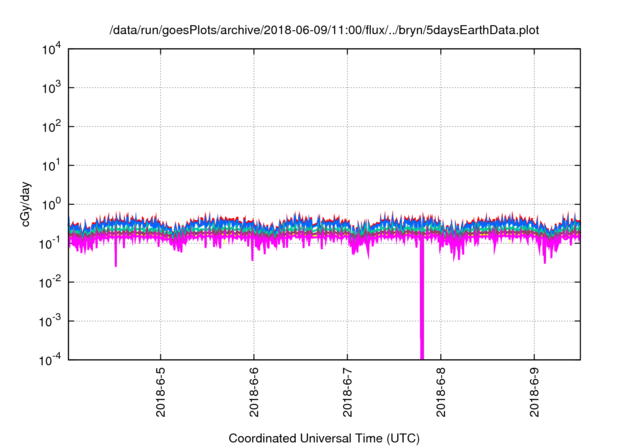Click the 2018-6-9 date label
Image resolution: width=640 pixels, height=448 pixels.
pyautogui.click(x=534, y=392)
